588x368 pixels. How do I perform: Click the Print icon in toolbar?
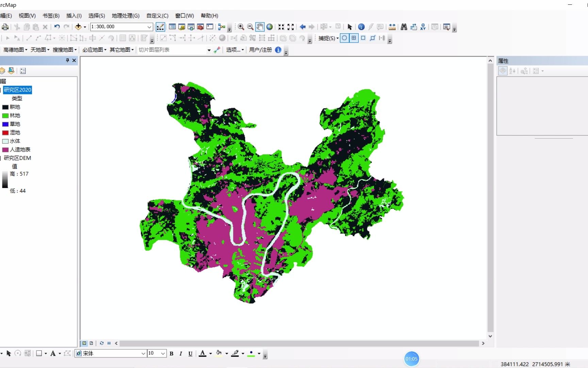pos(5,27)
